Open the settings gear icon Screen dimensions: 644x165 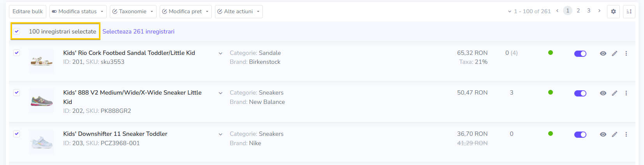pyautogui.click(x=613, y=12)
